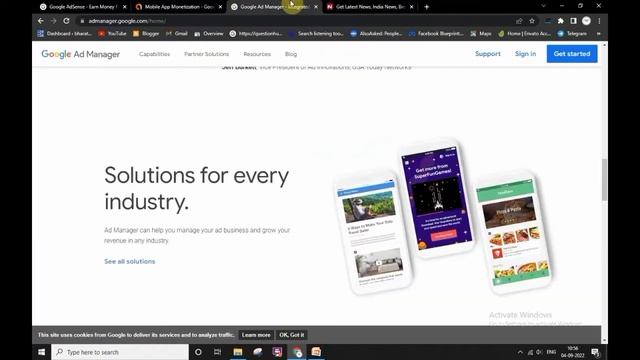Image resolution: width=640 pixels, height=360 pixels.
Task: Open the Extensions puzzle icon
Action: tap(561, 21)
